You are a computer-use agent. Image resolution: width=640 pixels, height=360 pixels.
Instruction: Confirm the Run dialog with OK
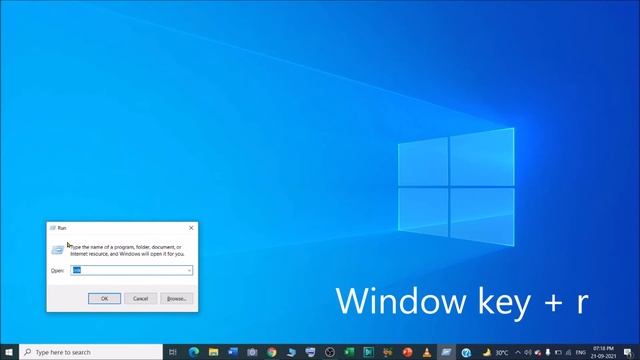104,298
